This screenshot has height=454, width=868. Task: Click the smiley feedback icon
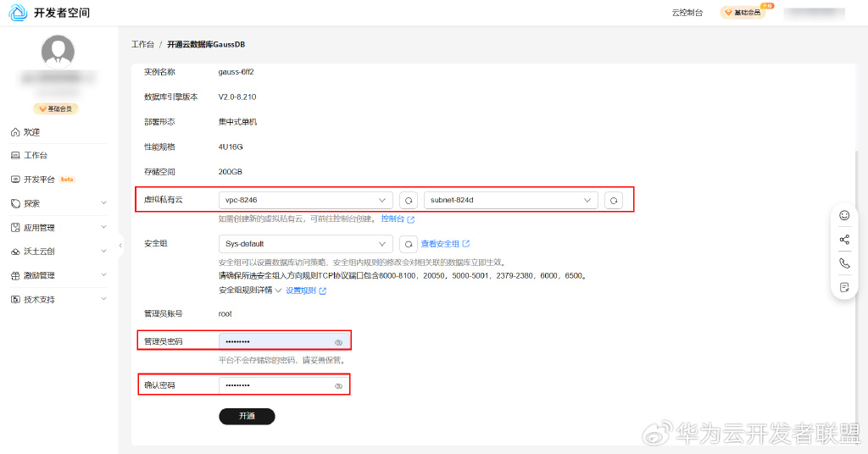844,216
